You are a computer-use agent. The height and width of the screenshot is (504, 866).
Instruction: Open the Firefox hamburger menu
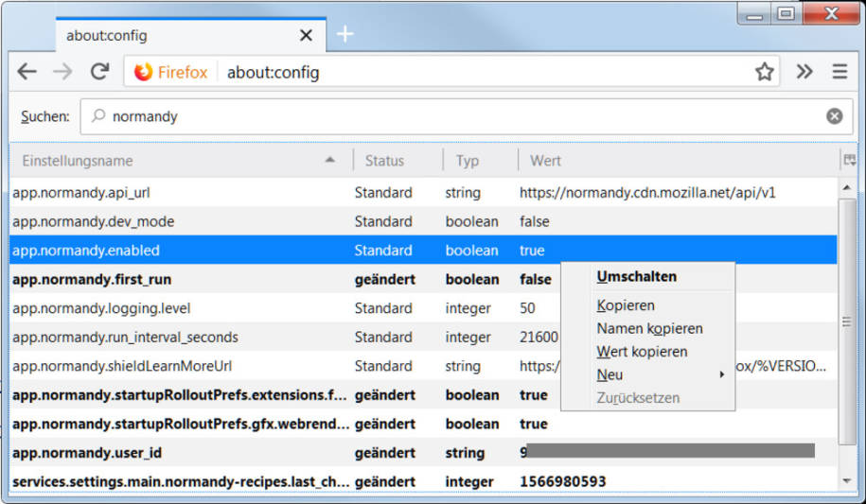(x=839, y=72)
